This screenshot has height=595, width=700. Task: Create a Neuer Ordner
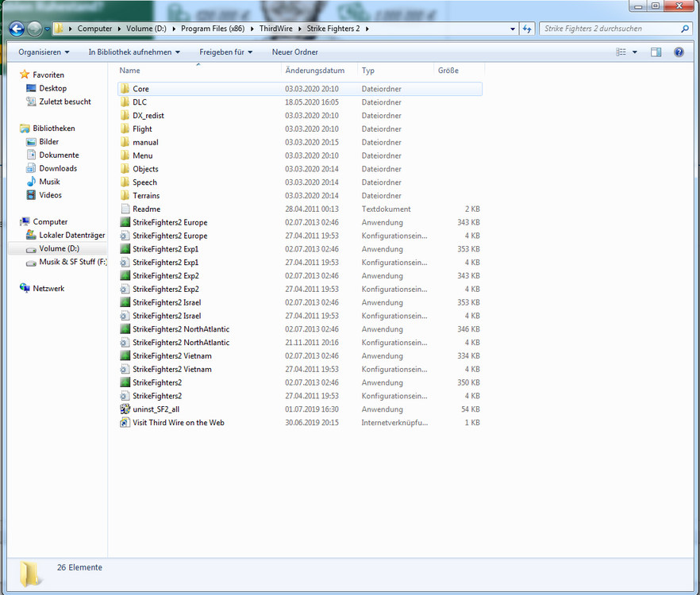coord(295,52)
